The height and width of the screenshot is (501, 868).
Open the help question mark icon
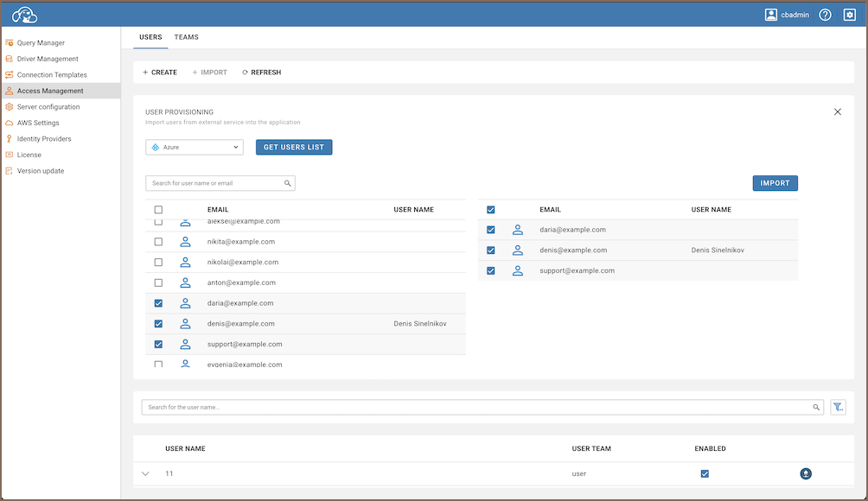825,15
